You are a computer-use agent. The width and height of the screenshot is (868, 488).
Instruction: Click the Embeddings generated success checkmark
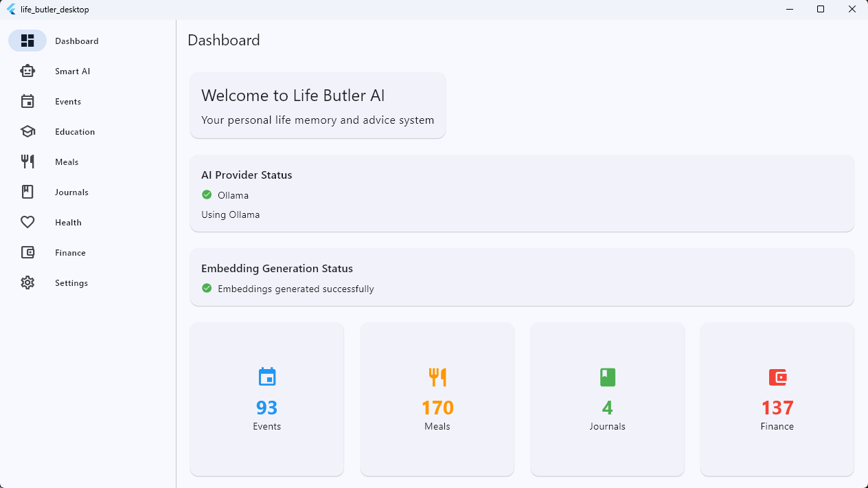207,289
